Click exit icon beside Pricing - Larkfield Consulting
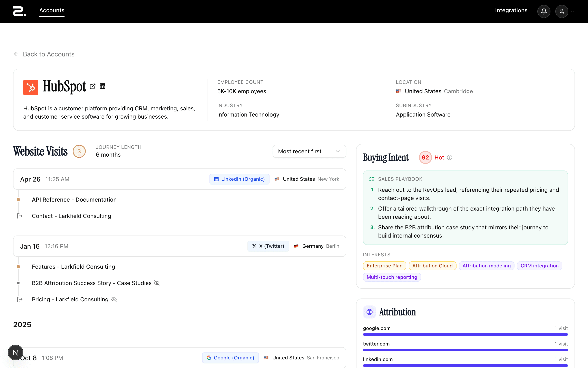 pos(20,299)
